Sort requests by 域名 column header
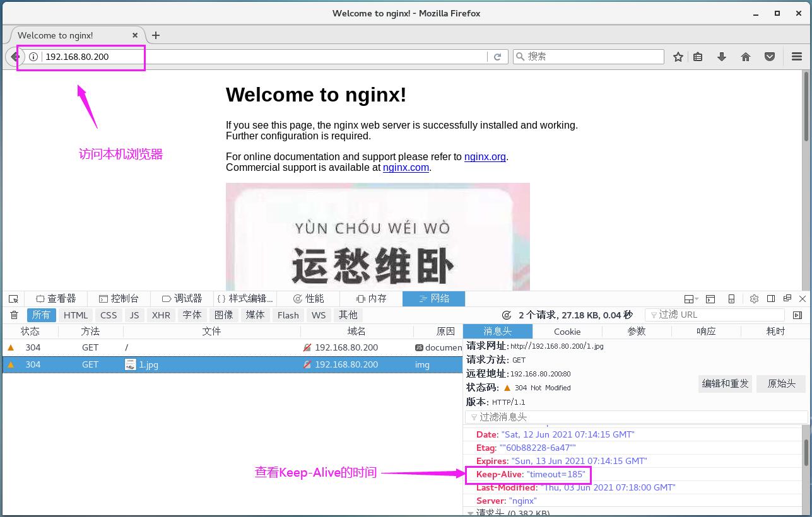This screenshot has height=517, width=812. (356, 331)
